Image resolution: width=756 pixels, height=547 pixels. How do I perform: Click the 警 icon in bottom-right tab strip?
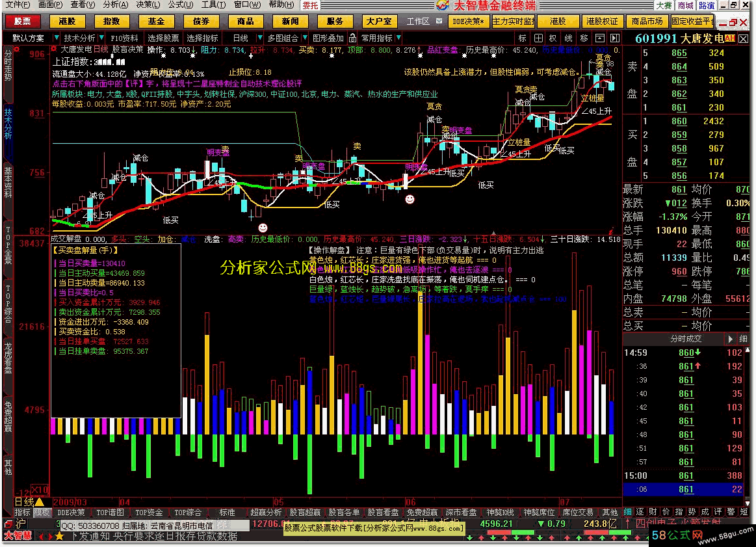731,513
